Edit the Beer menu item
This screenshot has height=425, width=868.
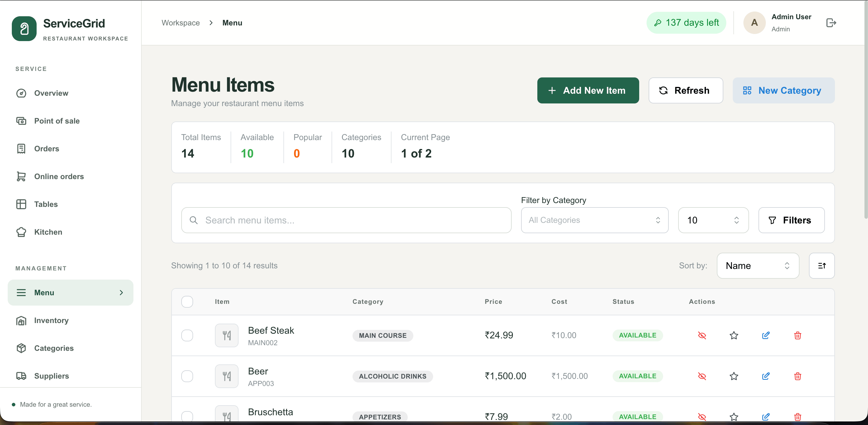coord(766,376)
